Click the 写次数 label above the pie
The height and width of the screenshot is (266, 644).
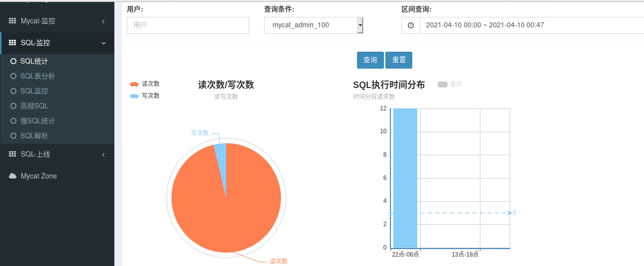(200, 133)
